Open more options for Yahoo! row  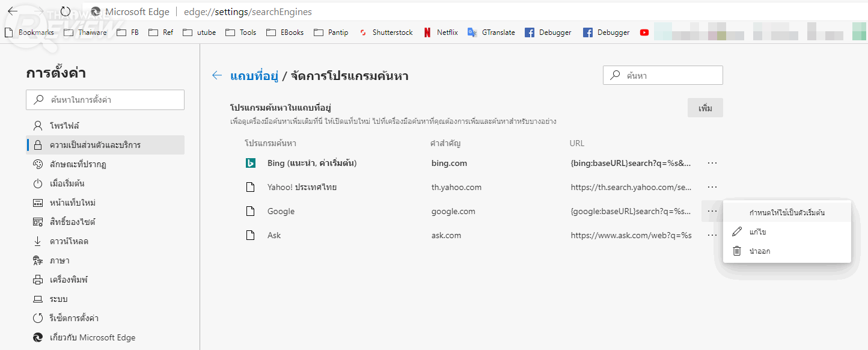pyautogui.click(x=712, y=187)
